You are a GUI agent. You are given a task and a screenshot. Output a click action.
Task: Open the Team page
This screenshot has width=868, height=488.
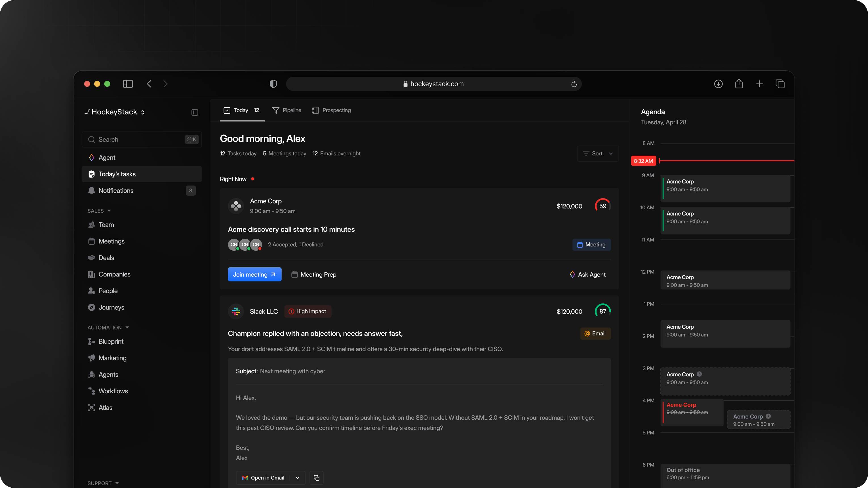[142, 225]
